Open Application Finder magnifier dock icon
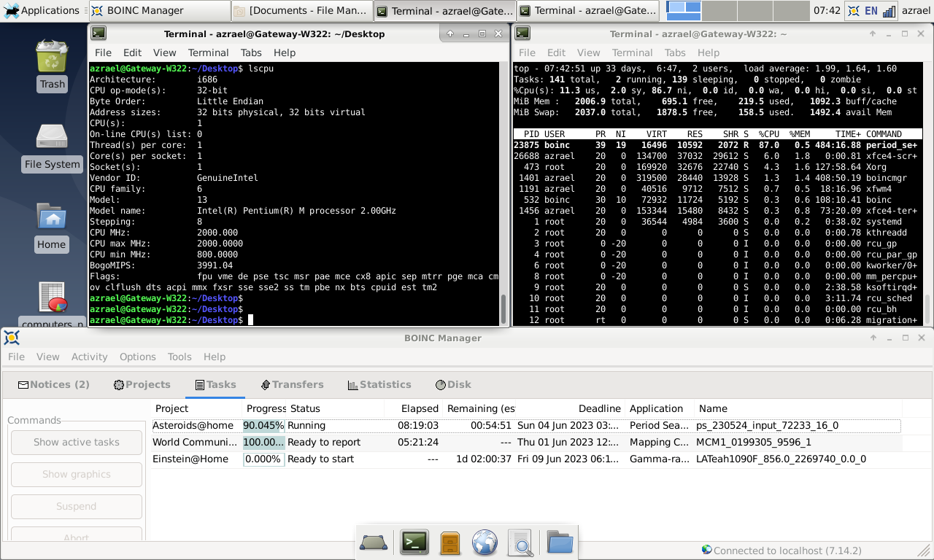934x560 pixels. click(x=521, y=542)
